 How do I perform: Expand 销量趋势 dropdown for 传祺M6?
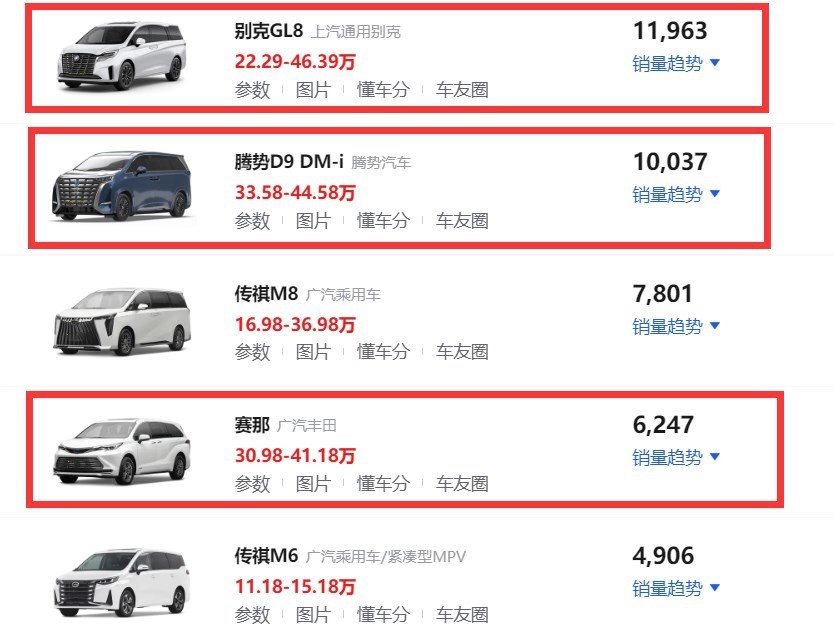(675, 588)
